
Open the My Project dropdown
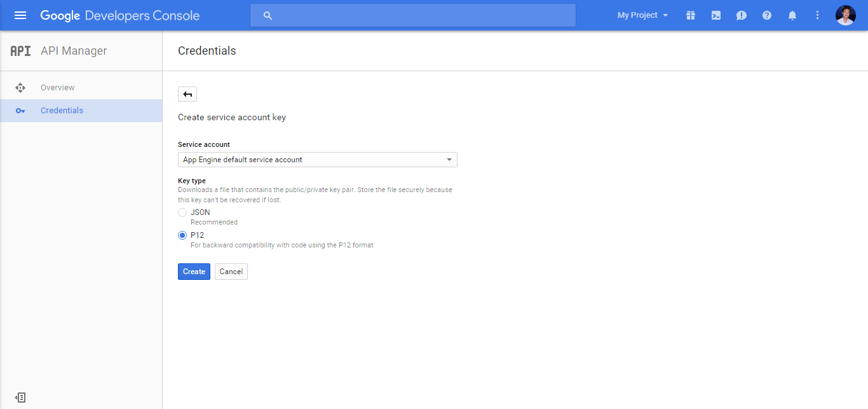642,15
